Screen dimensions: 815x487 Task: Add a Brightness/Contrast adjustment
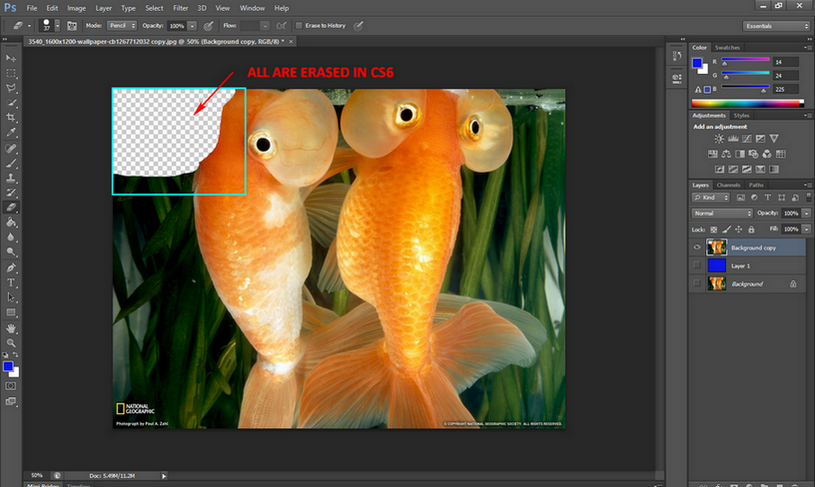(719, 139)
